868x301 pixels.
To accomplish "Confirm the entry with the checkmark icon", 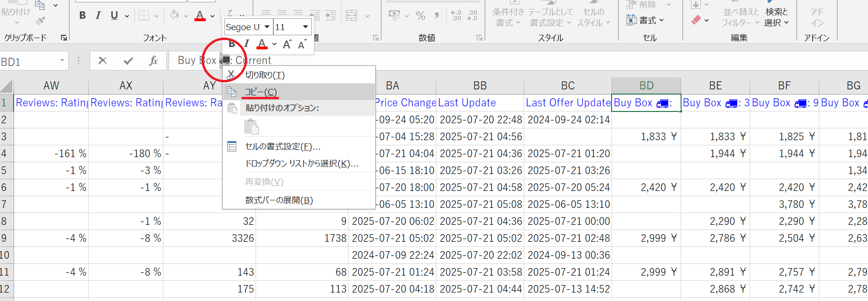I will point(128,61).
